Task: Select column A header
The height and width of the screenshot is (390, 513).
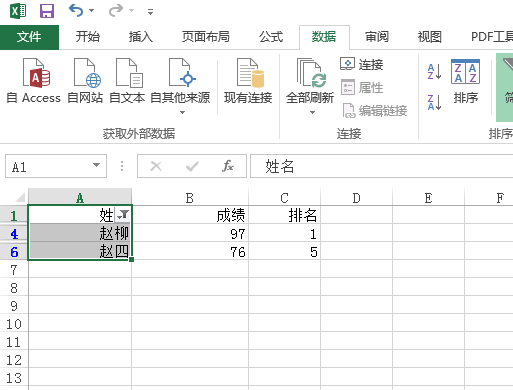Action: coord(80,198)
